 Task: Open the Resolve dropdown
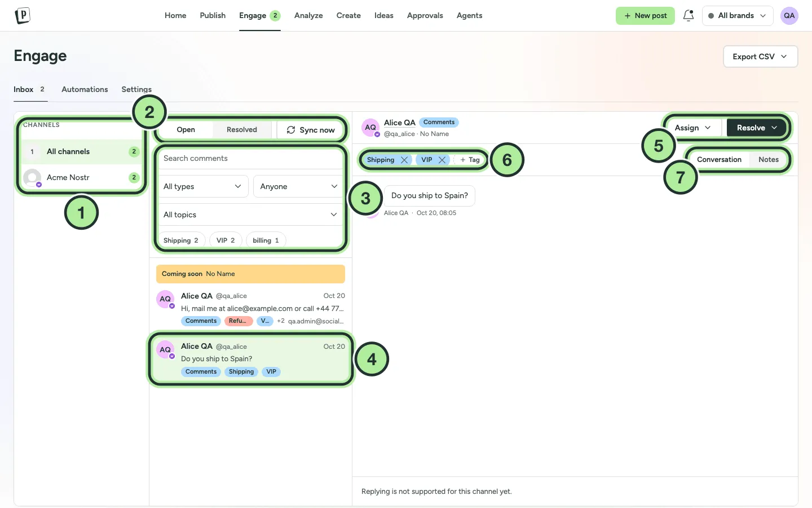[757, 128]
